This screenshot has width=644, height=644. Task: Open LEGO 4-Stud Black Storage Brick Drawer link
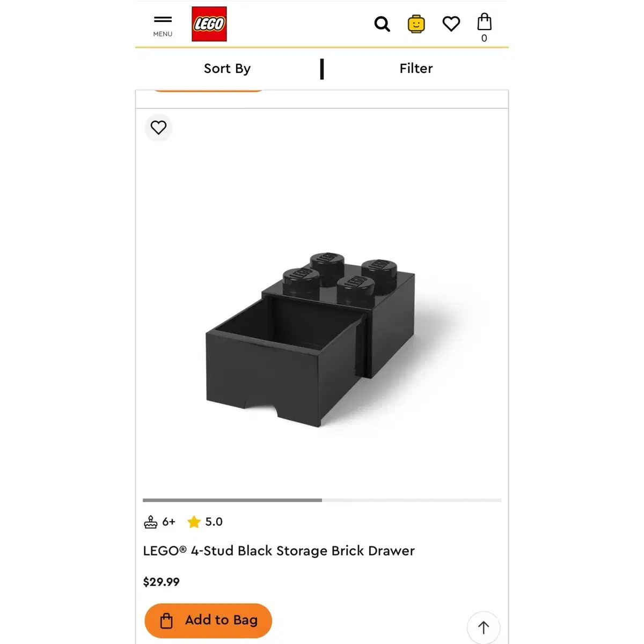pos(279,551)
